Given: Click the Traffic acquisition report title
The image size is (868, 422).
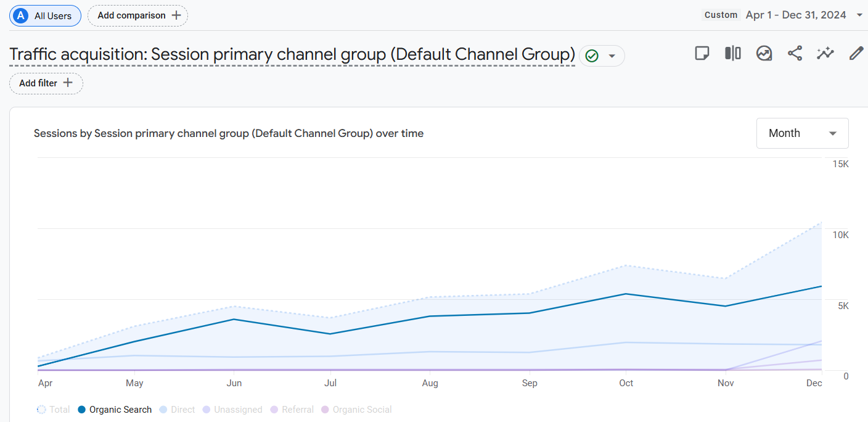Looking at the screenshot, I should (292, 54).
